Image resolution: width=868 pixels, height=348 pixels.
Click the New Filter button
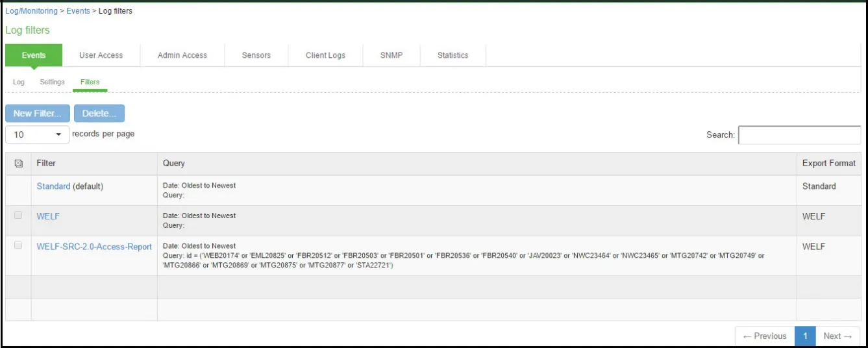click(x=38, y=113)
